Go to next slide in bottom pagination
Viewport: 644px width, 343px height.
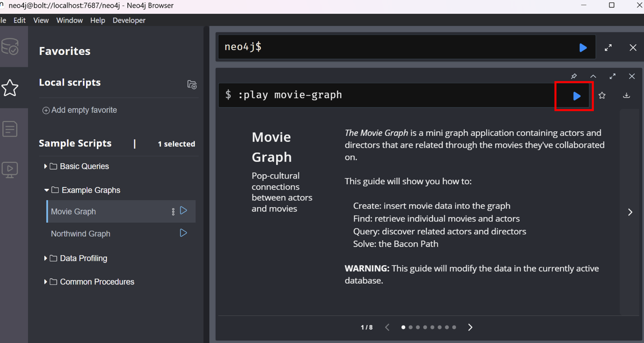pyautogui.click(x=470, y=327)
